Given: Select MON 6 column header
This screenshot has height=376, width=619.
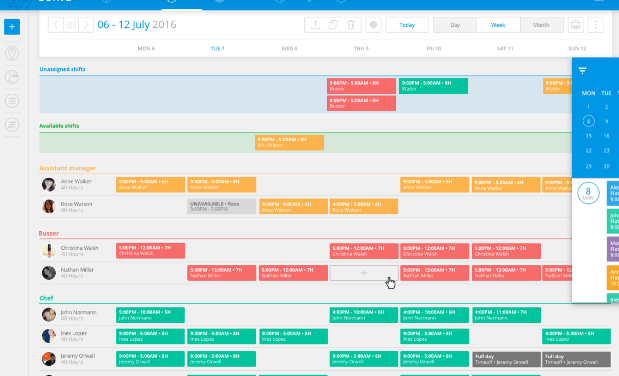Looking at the screenshot, I should (146, 49).
